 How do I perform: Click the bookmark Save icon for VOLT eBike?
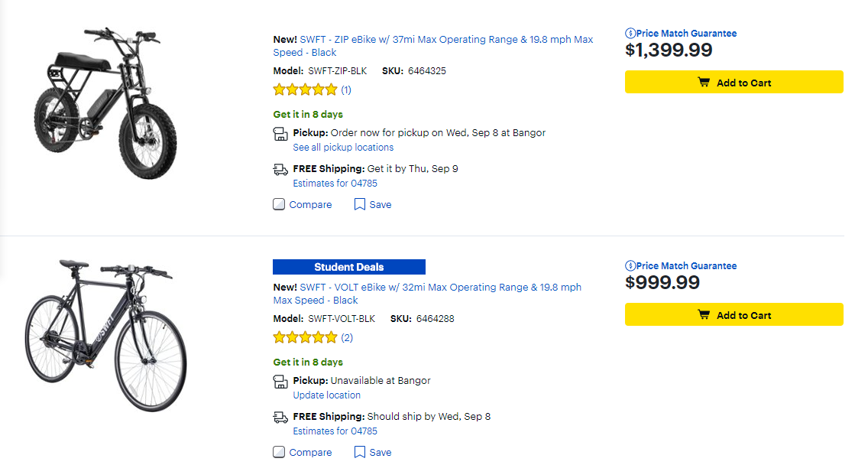(360, 452)
